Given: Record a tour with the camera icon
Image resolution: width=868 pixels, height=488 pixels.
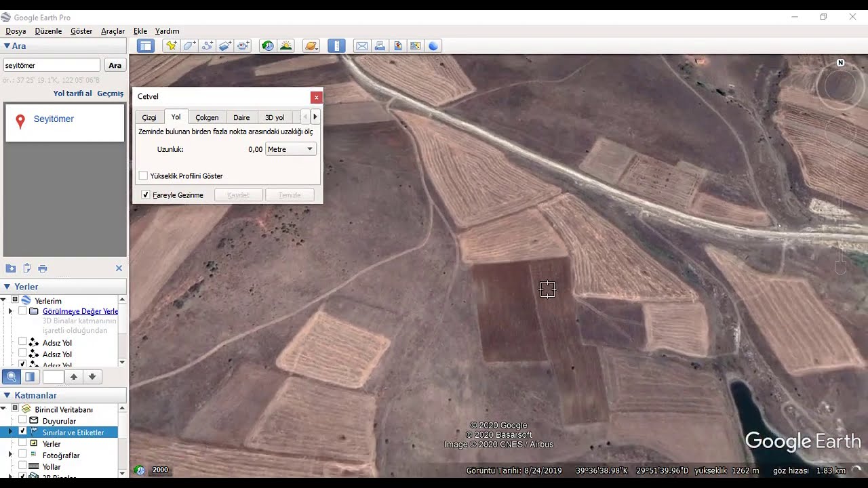Looking at the screenshot, I should click(x=244, y=46).
